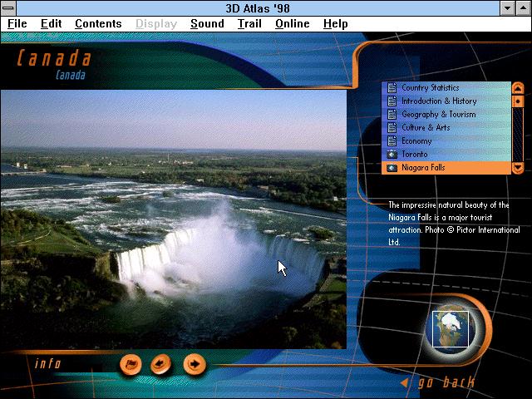Click the document icon beside Culture & Arts
The image size is (532, 399).
click(x=392, y=128)
